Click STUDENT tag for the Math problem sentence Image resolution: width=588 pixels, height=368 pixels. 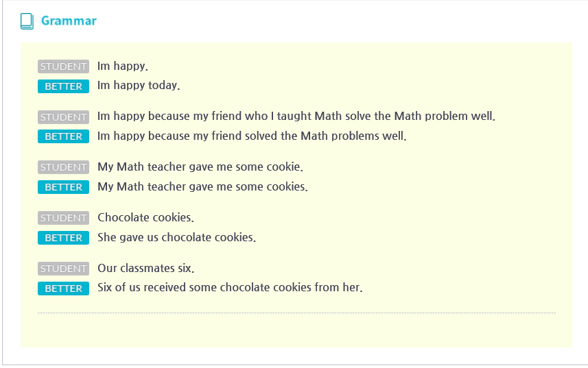[x=63, y=117]
